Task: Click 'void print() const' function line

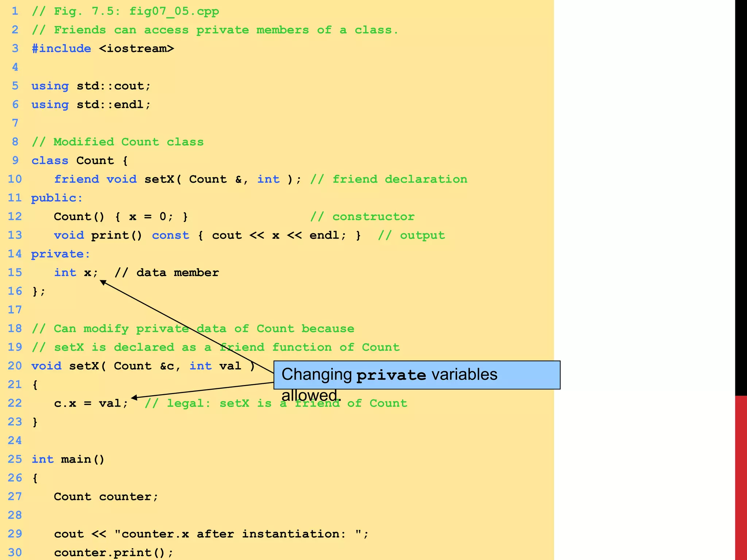Action: [207, 236]
